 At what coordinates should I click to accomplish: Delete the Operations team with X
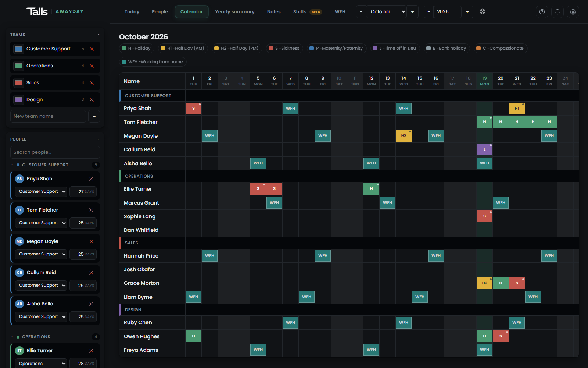(x=92, y=66)
